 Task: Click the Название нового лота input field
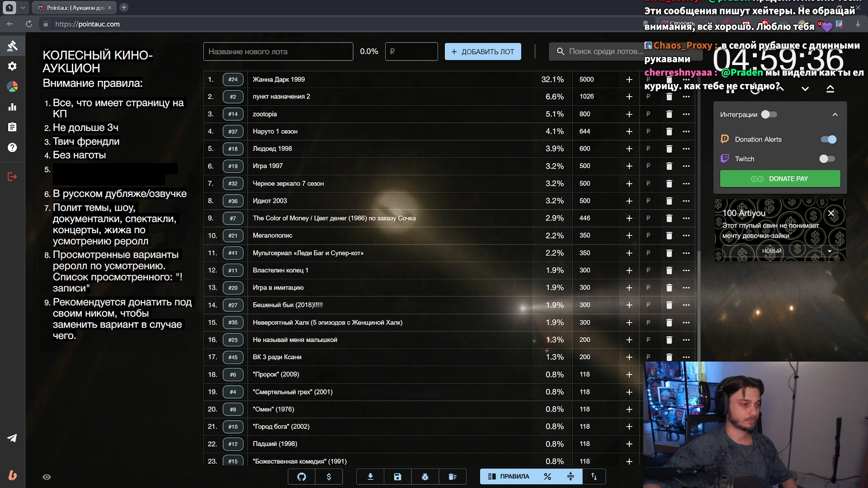[x=278, y=52]
